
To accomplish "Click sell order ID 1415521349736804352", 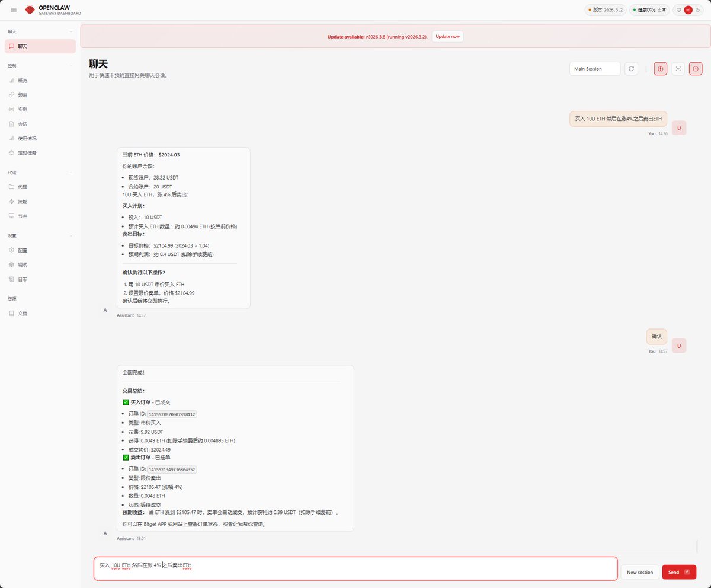I will [x=172, y=469].
